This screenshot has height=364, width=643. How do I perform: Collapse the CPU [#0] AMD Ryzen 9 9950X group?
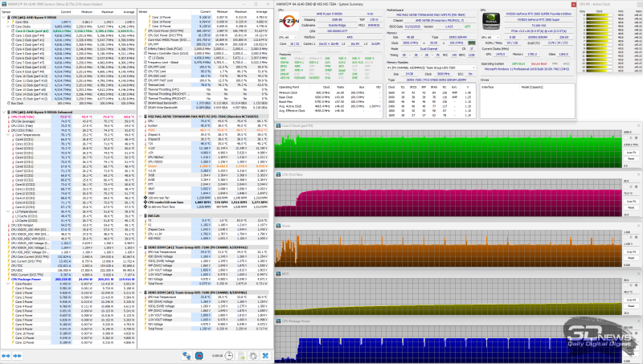point(2,15)
